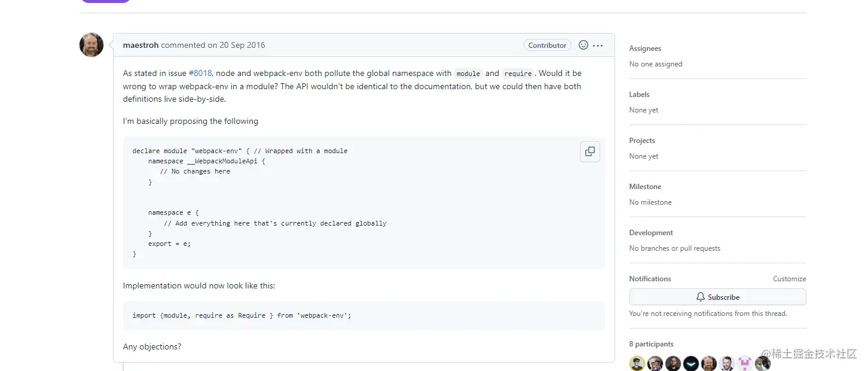
Task: Copy the webpack-env code block
Action: 590,151
